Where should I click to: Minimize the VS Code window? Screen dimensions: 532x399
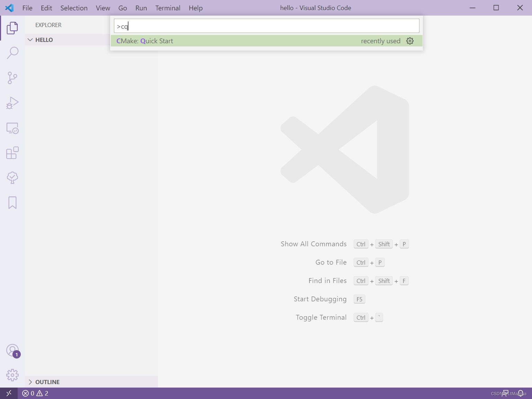pos(472,8)
